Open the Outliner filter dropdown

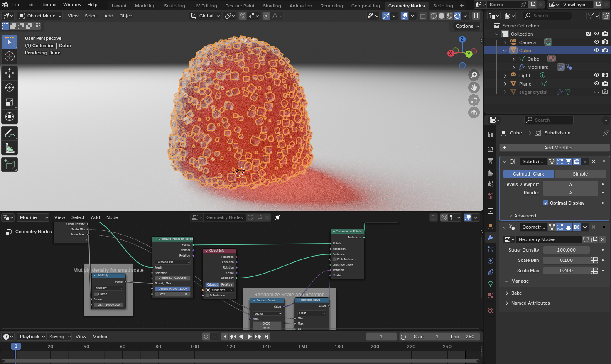click(593, 16)
